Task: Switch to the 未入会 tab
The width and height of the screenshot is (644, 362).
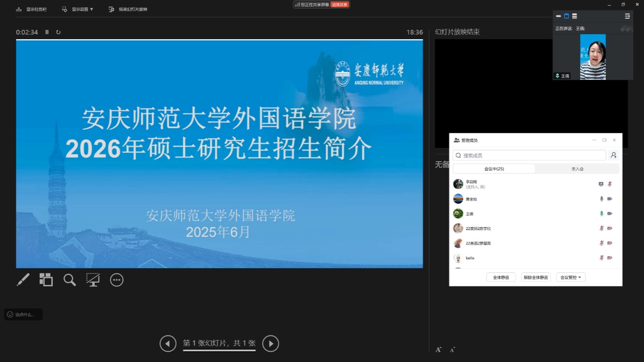Action: click(577, 169)
